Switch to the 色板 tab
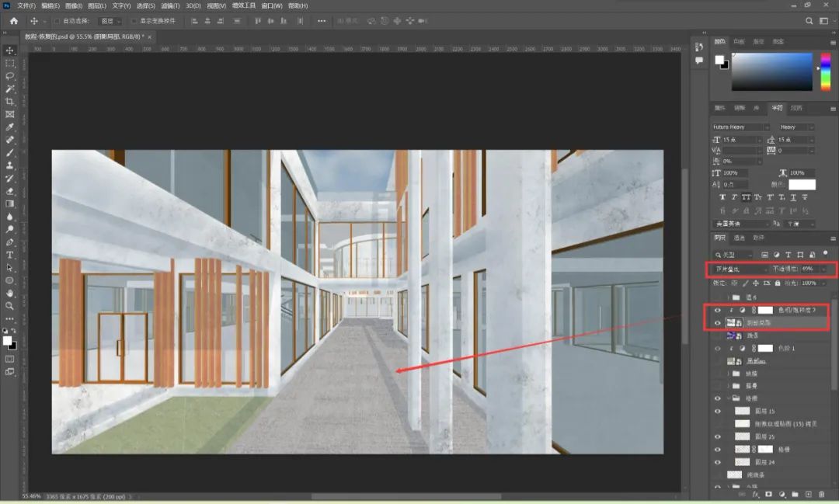The height and width of the screenshot is (504, 839). 739,42
